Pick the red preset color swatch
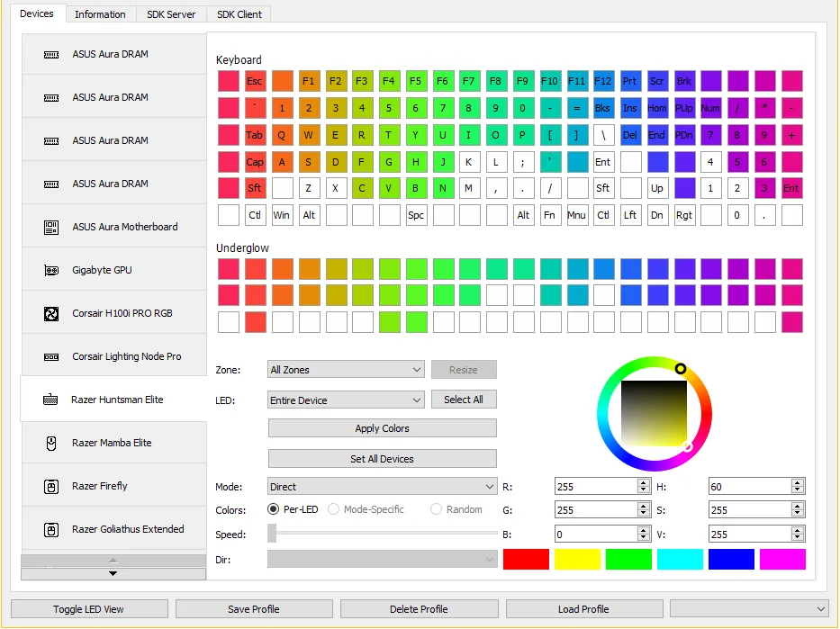Screen dimensions: 840x629 tap(526, 559)
